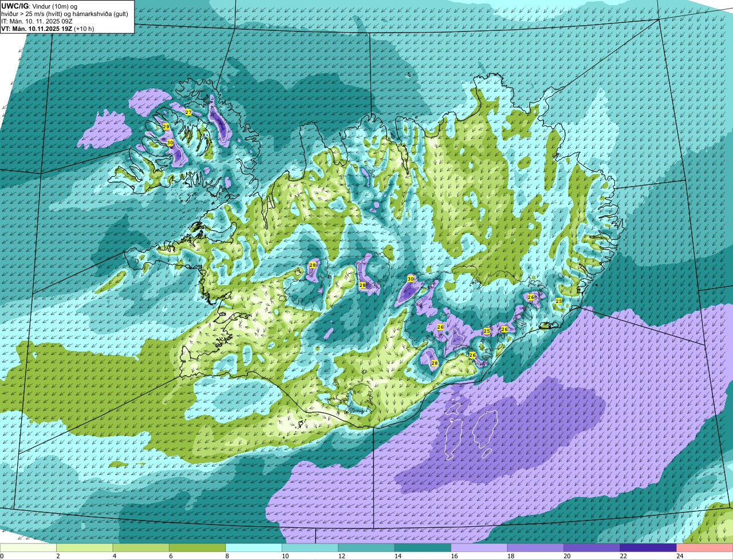Click the 'hámarkshviða (gult)' text
Image resolution: width=733 pixels, height=560 pixels.
point(100,14)
